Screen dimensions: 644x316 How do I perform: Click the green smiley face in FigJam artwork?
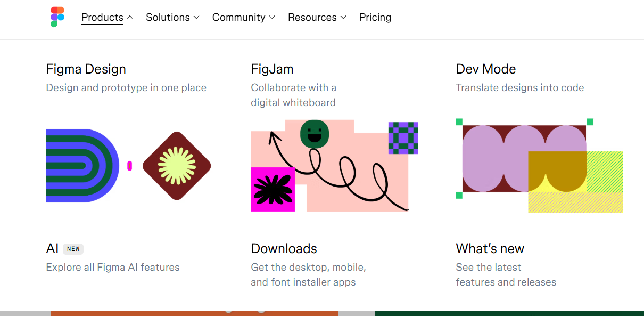pos(314,134)
